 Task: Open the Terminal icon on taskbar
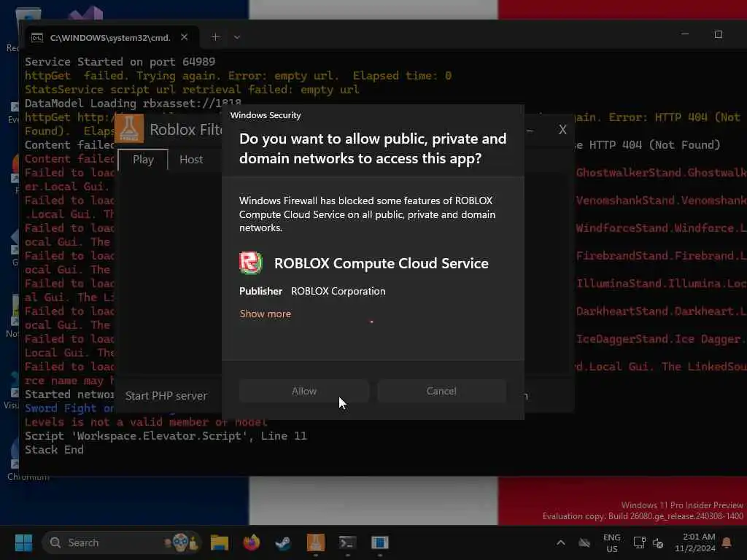click(347, 542)
